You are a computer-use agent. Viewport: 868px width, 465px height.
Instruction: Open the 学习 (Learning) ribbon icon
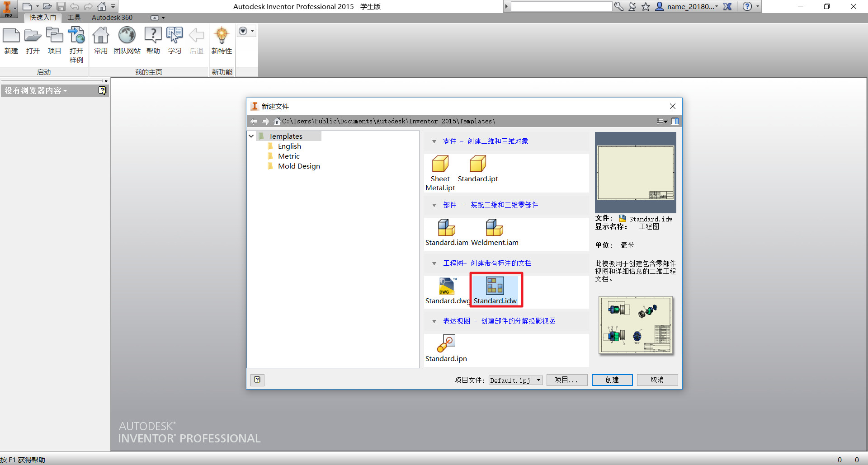click(x=175, y=41)
